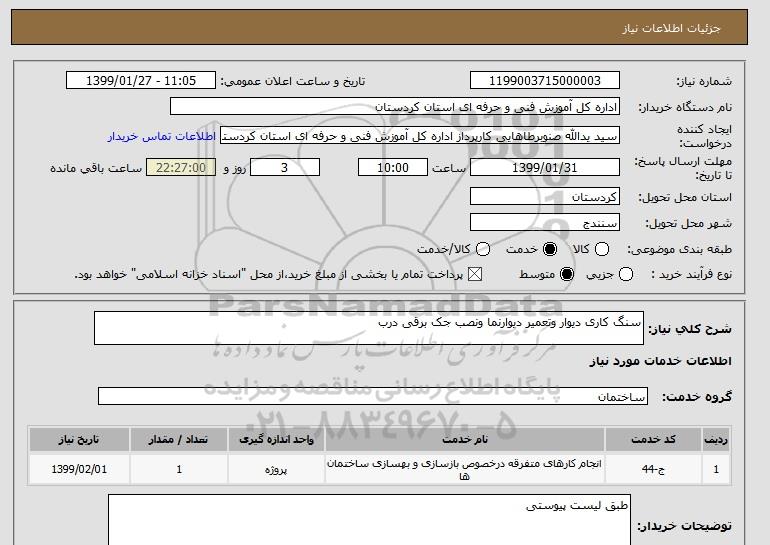Click the اطلاعات خدمات مورد نیاز heading

pos(660,361)
